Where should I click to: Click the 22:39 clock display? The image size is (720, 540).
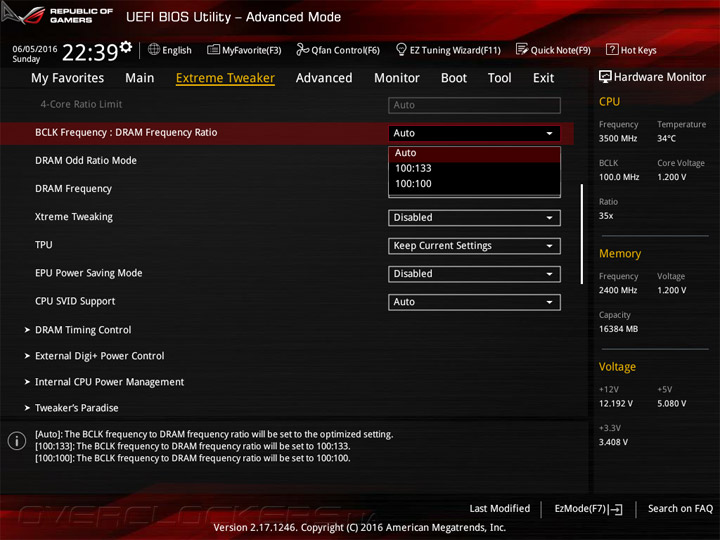(x=90, y=52)
